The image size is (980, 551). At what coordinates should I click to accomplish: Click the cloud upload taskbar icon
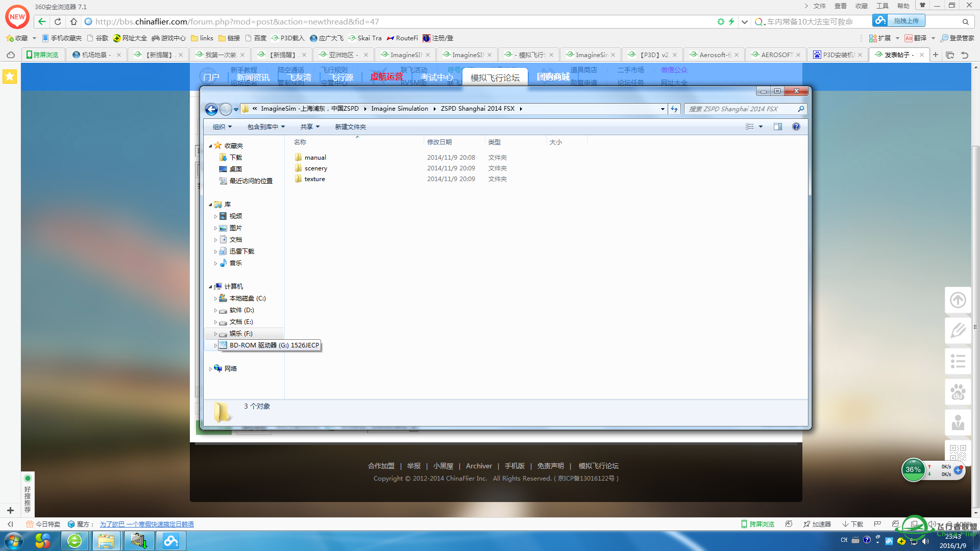point(170,541)
